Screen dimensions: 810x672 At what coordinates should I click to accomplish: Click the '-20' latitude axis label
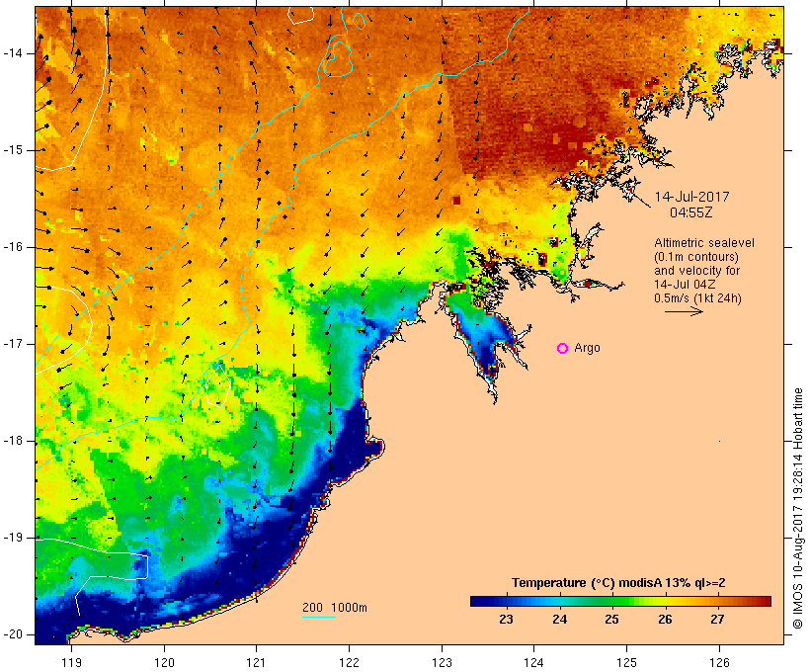click(x=13, y=634)
